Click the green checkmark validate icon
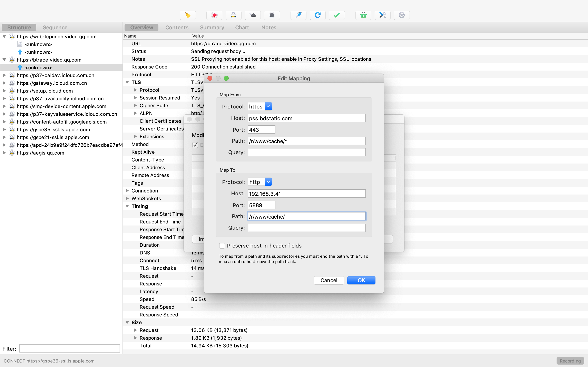The image size is (588, 367). 337,15
